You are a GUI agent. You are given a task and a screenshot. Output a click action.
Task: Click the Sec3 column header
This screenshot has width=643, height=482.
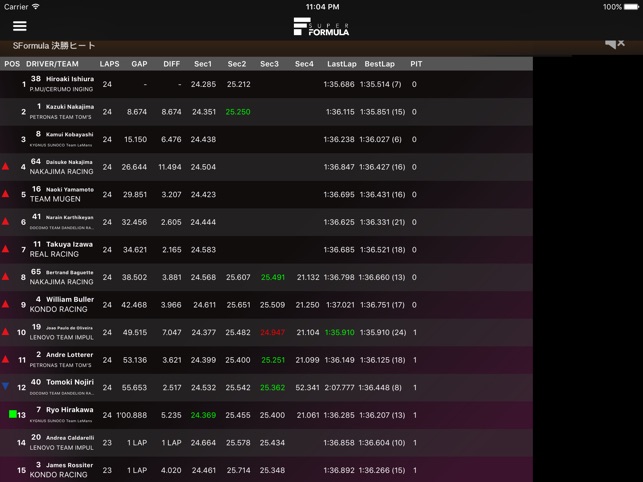coord(269,64)
